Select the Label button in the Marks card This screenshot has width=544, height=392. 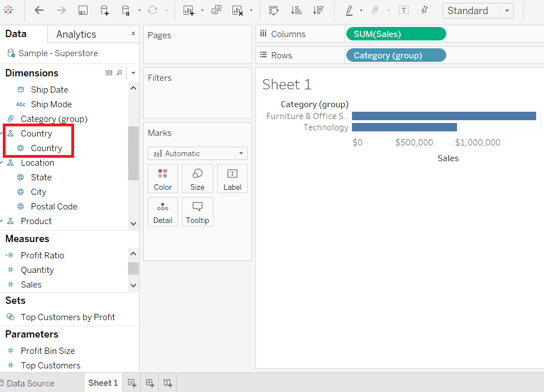pyautogui.click(x=232, y=178)
